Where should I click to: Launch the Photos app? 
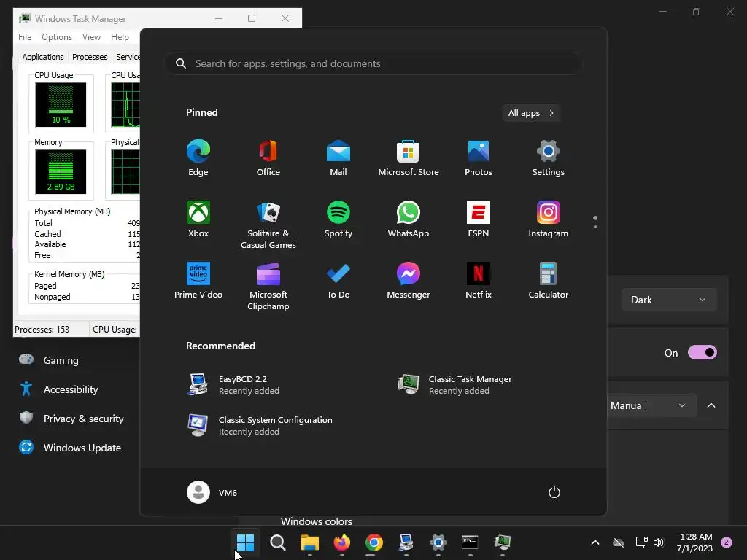479,158
